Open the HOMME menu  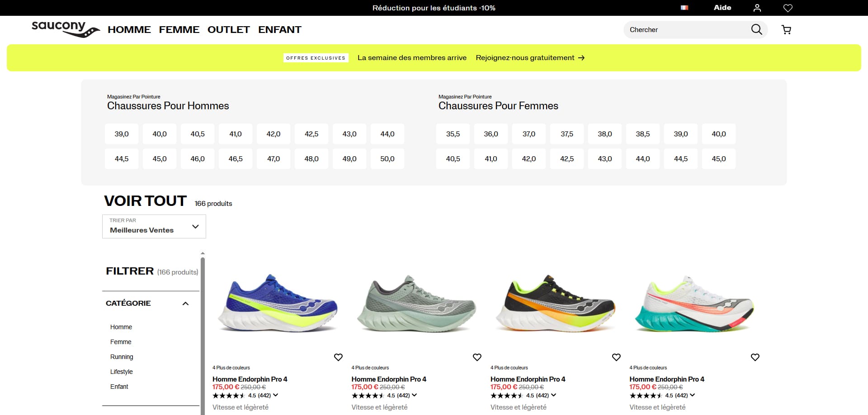coord(129,30)
